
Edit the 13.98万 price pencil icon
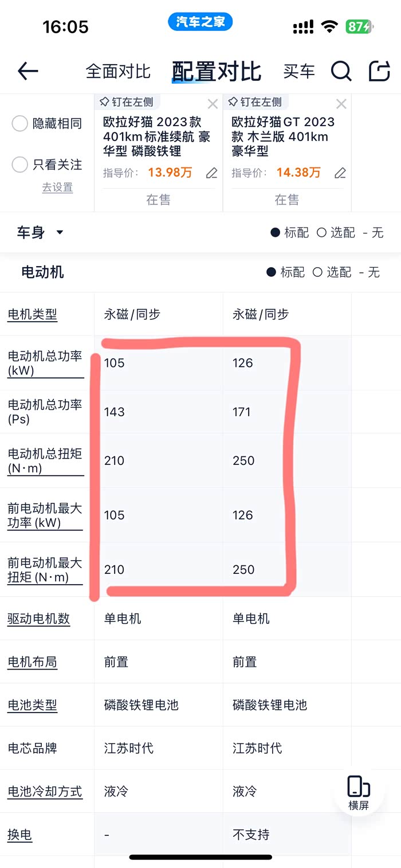[211, 173]
